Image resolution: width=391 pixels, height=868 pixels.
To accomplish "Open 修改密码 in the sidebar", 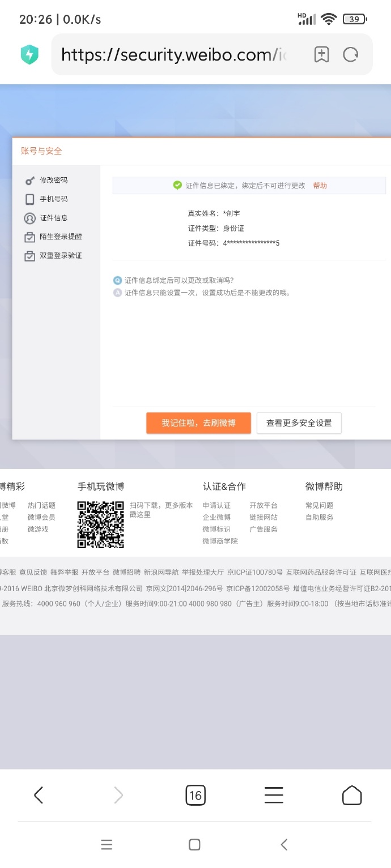I will pyautogui.click(x=54, y=180).
